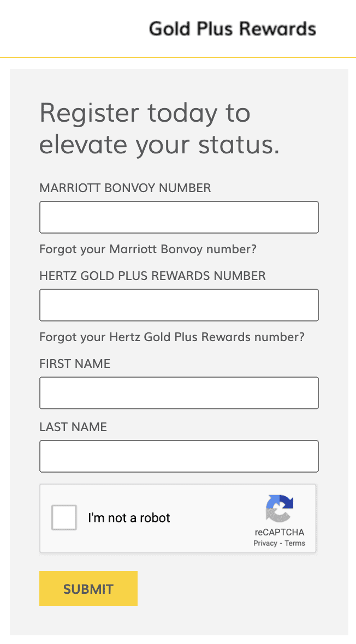Click the First Name input field
Screen dimensions: 356x644
pyautogui.click(x=179, y=393)
